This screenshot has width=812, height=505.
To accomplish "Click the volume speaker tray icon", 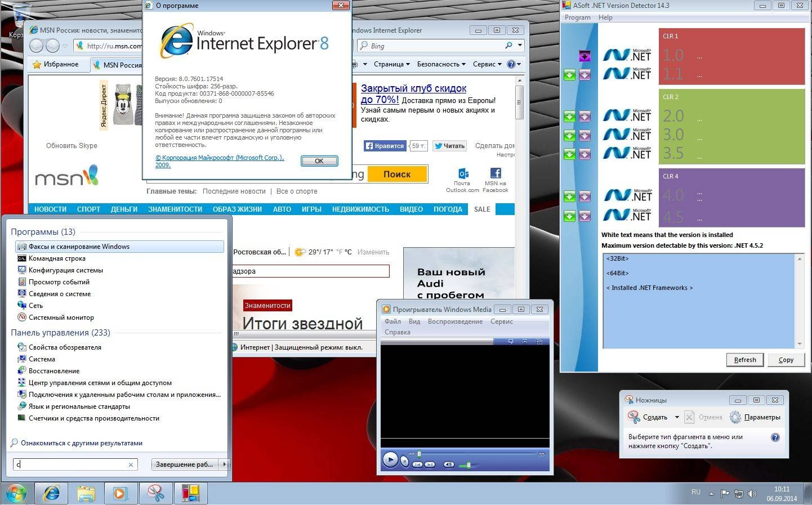I will [752, 494].
